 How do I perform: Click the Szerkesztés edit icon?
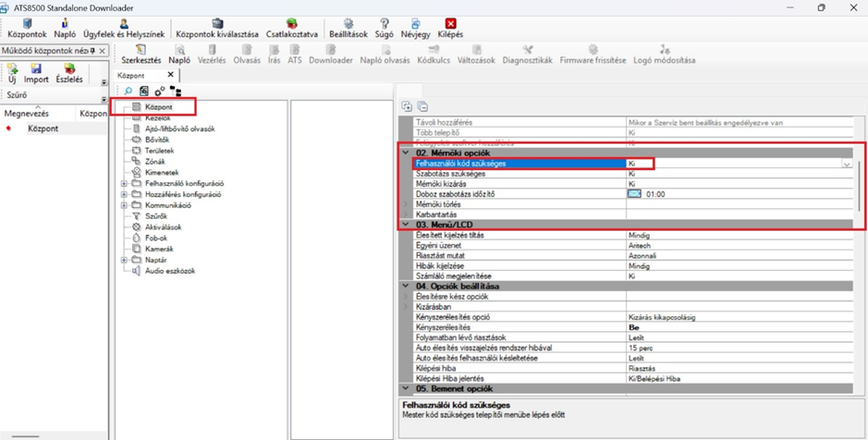point(141,51)
